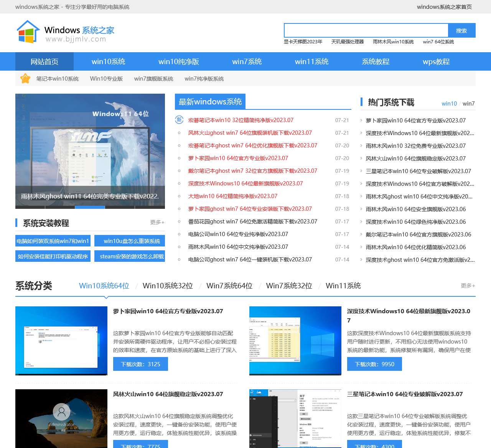Open hot item 萝卜家园win10 64位官方专业版v2023.07
This screenshot has width=491, height=448.
pos(416,121)
